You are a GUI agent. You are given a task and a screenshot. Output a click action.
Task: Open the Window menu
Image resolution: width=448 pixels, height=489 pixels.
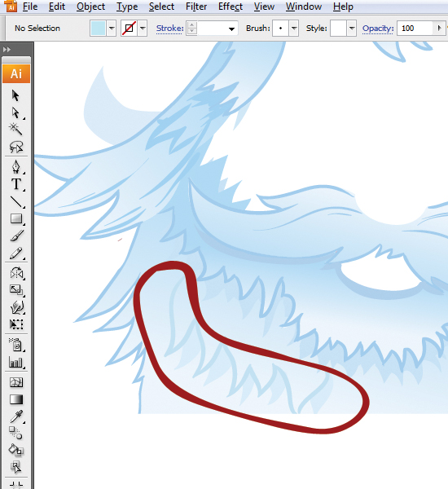[304, 7]
